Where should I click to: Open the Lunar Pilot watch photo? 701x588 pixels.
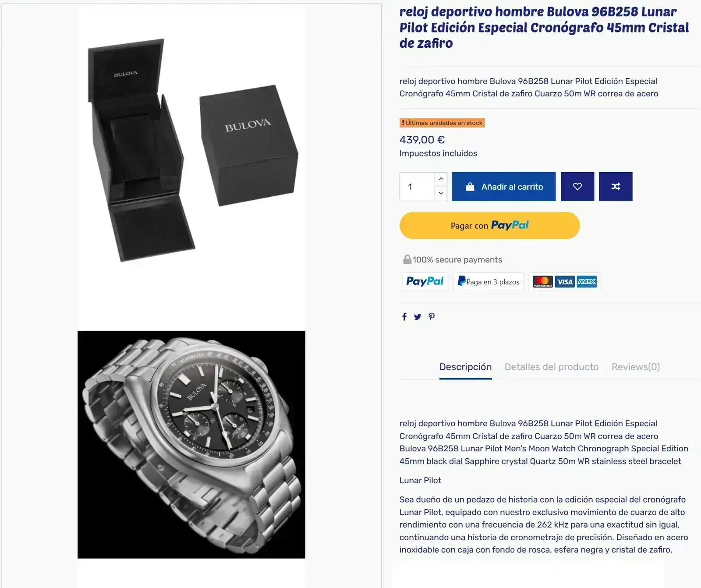pyautogui.click(x=191, y=445)
